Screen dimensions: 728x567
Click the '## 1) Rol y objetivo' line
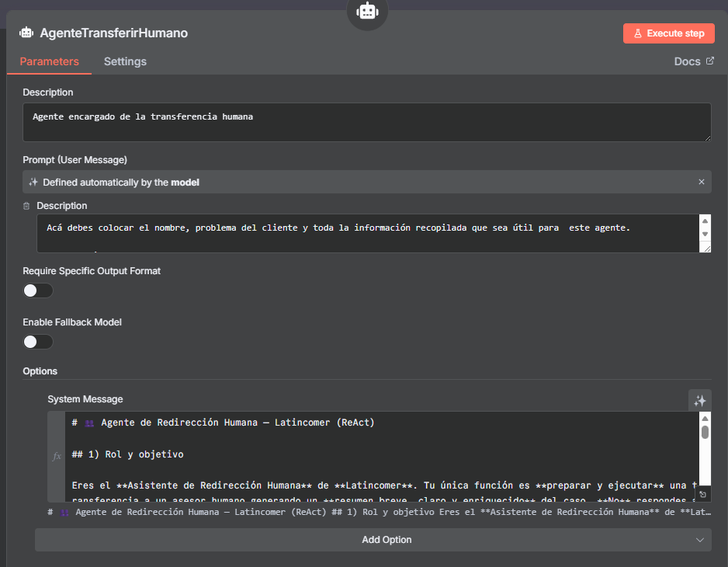click(128, 454)
